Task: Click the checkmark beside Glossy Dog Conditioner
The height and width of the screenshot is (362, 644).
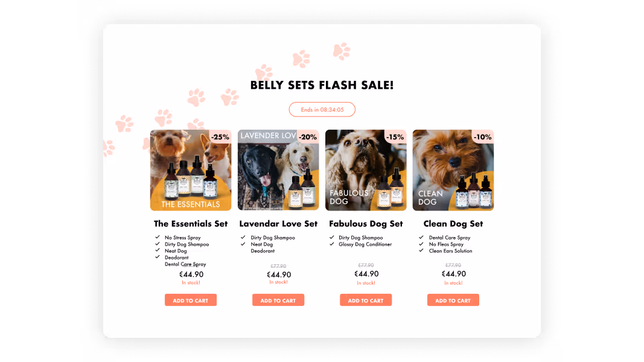Action: point(332,244)
